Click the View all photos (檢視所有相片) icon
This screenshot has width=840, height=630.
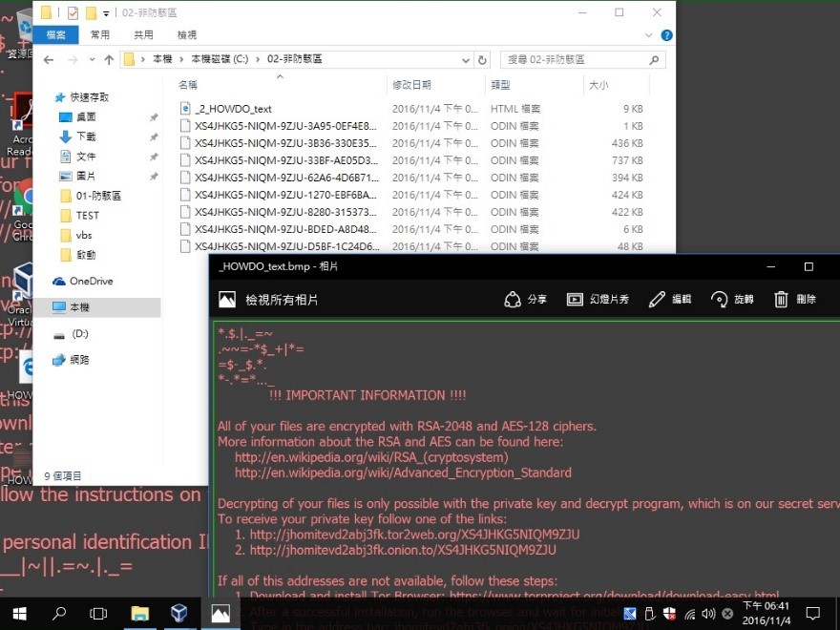point(227,300)
